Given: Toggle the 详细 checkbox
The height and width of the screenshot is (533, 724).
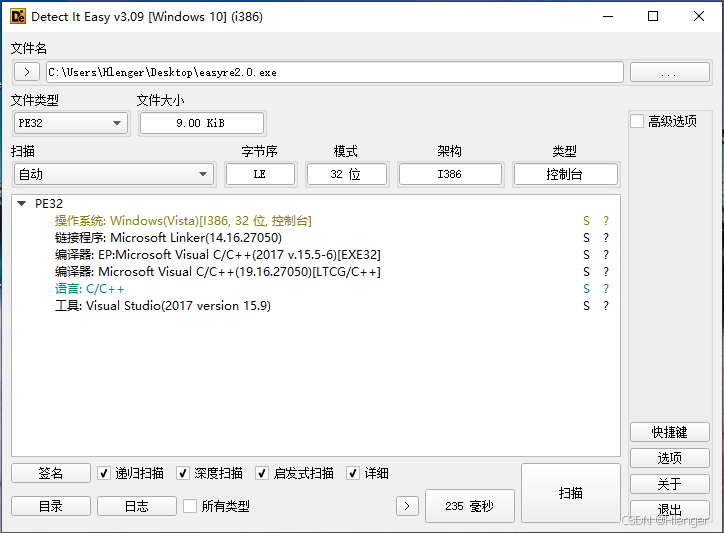Looking at the screenshot, I should [353, 473].
